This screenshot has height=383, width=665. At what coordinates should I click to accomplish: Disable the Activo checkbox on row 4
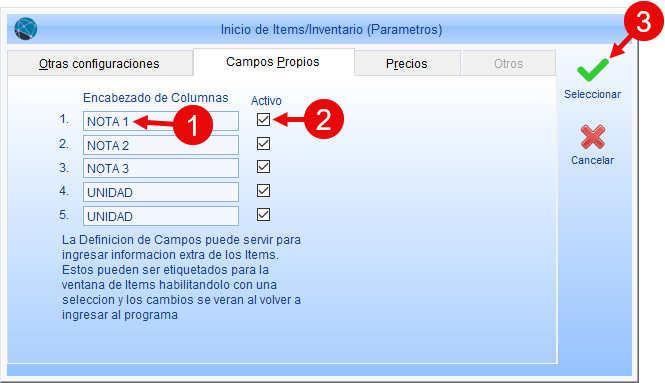tap(263, 190)
